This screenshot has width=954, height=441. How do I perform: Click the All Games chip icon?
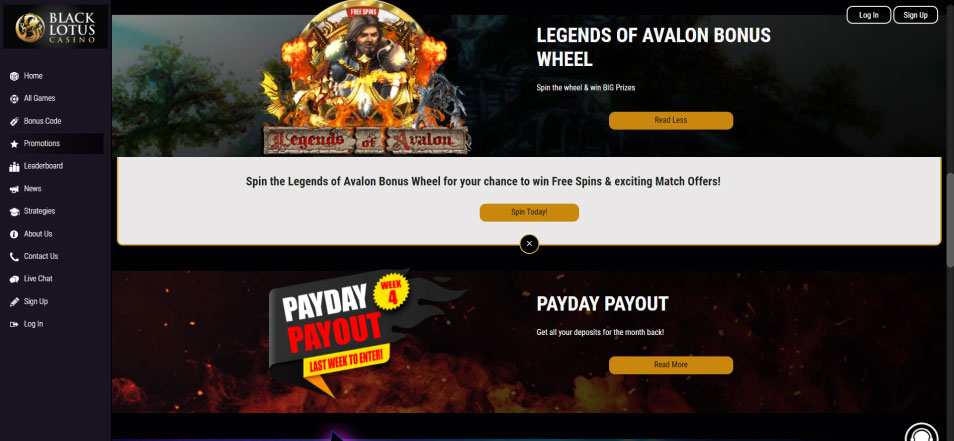pos(14,99)
